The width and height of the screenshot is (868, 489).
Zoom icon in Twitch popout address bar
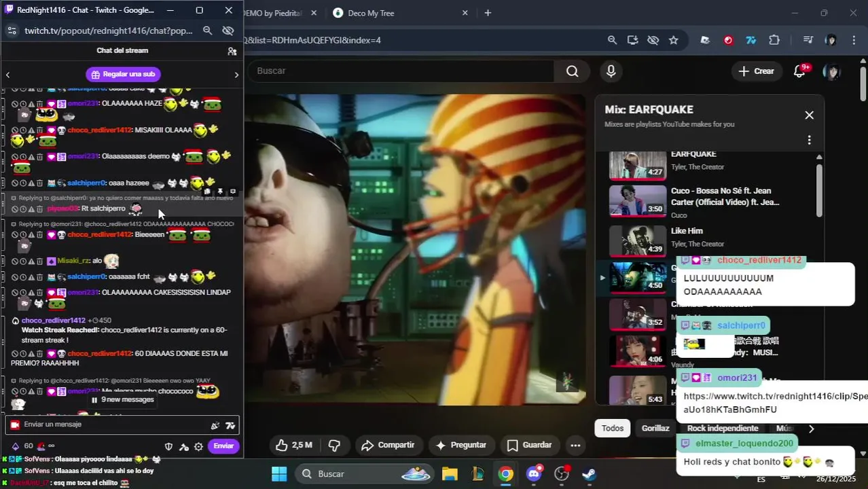point(208,31)
